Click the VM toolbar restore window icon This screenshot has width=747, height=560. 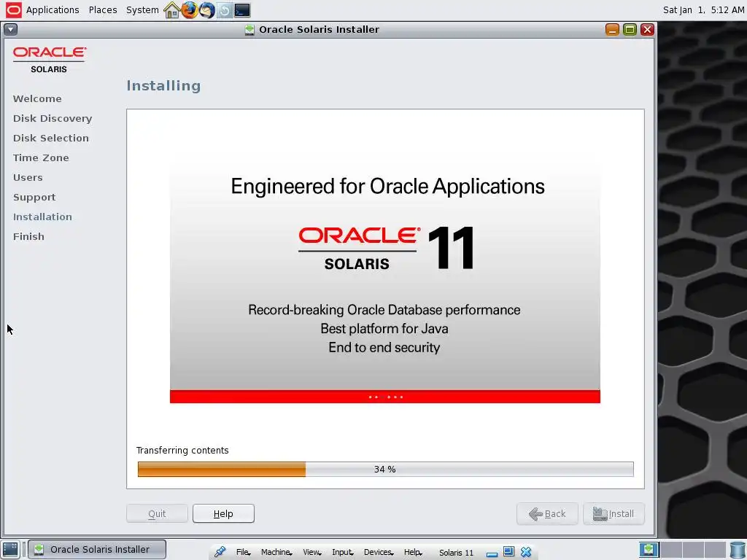pos(508,551)
